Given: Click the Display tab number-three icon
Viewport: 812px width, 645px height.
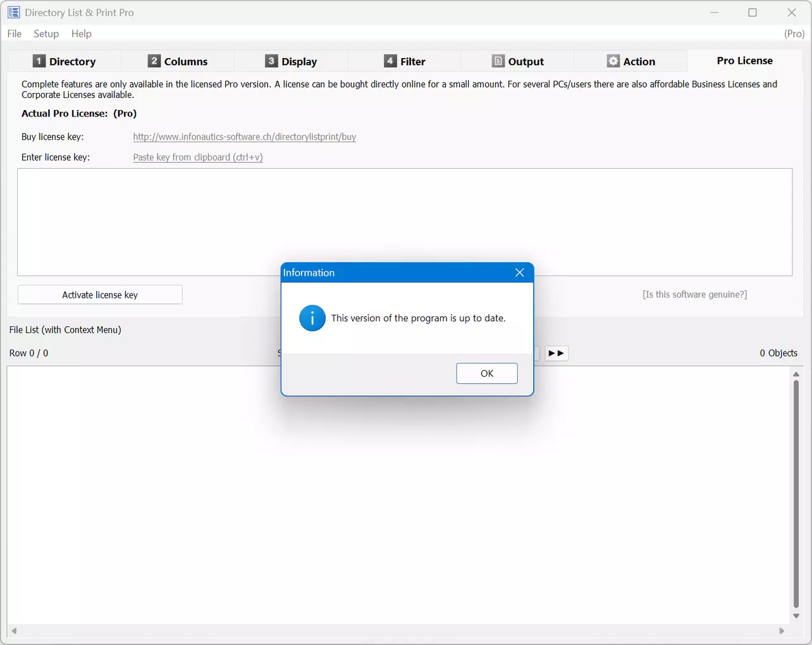Looking at the screenshot, I should pyautogui.click(x=271, y=61).
